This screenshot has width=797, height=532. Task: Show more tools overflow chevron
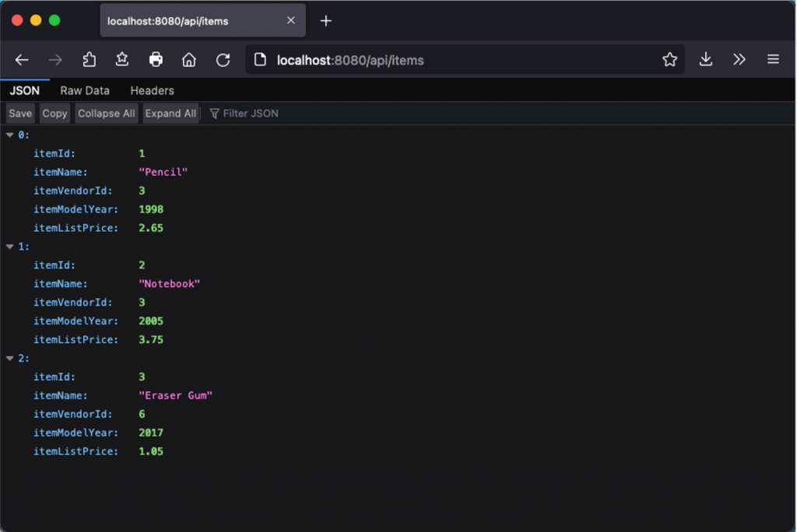(x=739, y=59)
